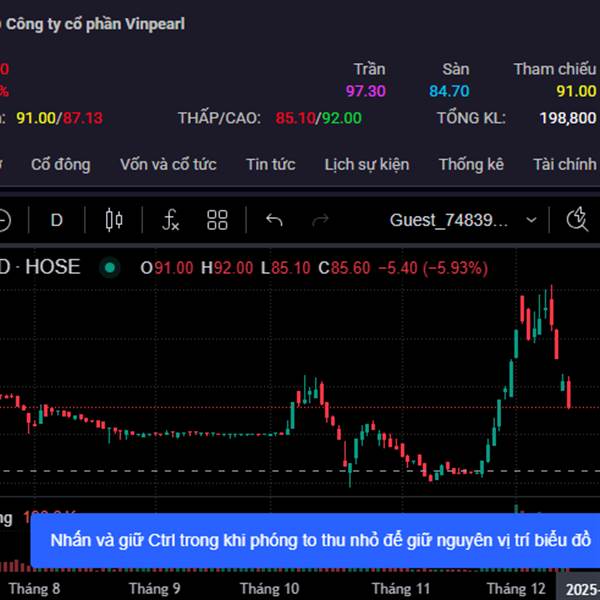Click the average price 87.13 value
This screenshot has height=600, width=600.
tap(83, 118)
